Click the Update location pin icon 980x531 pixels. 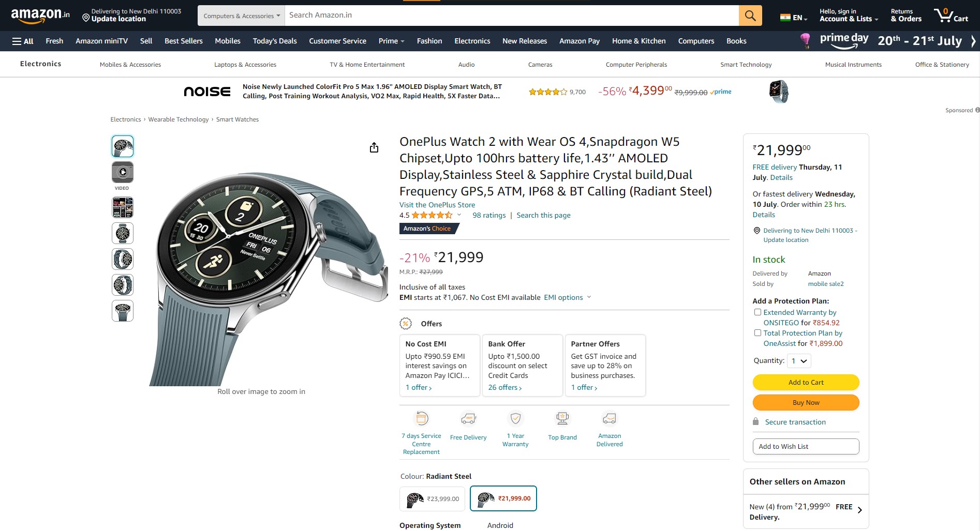click(x=86, y=19)
